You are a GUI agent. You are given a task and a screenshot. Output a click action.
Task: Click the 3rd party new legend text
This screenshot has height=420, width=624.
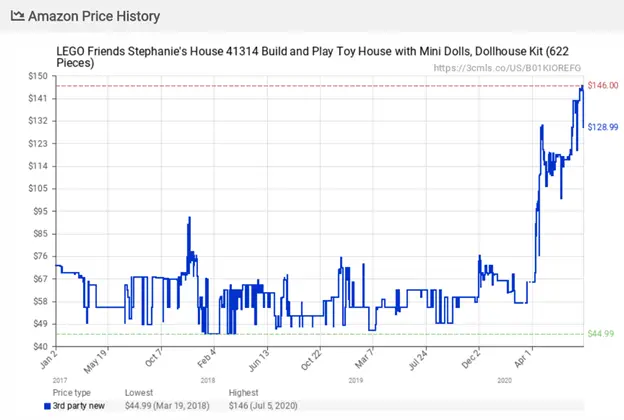[79, 406]
